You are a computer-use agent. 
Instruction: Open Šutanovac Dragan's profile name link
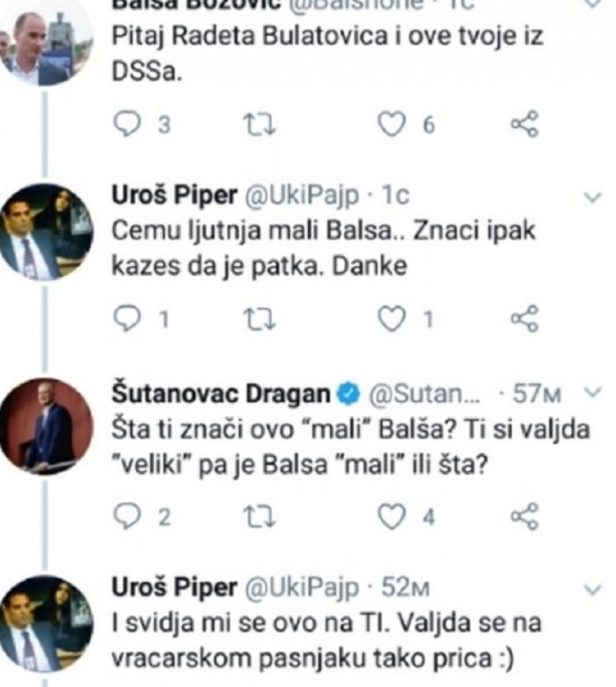tap(223, 393)
